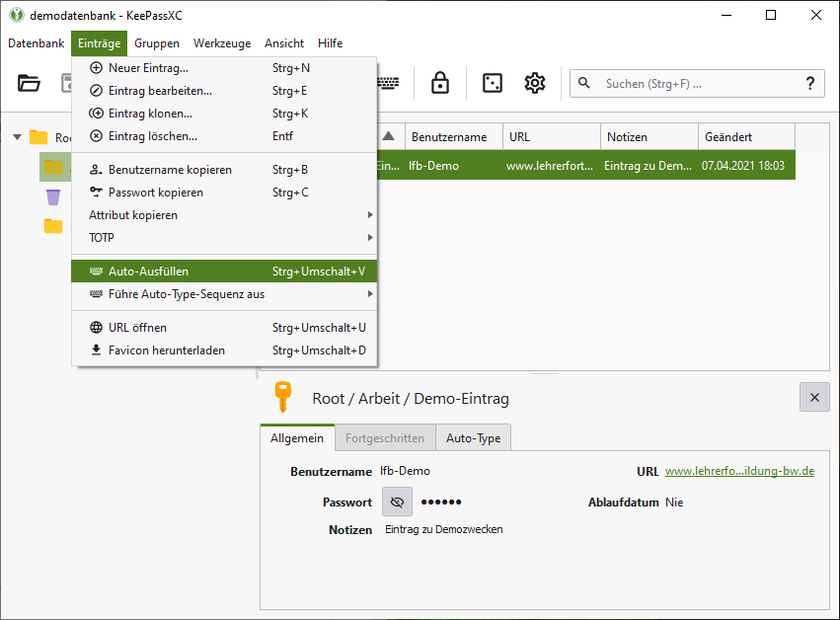
Task: Sort entries by Geändert column header
Action: pyautogui.click(x=745, y=137)
